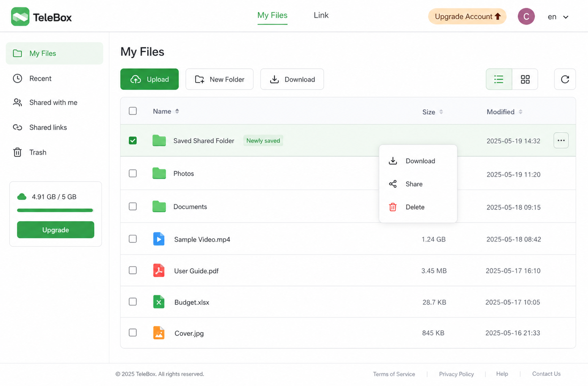Open the user avatar C
588x386 pixels.
(526, 17)
